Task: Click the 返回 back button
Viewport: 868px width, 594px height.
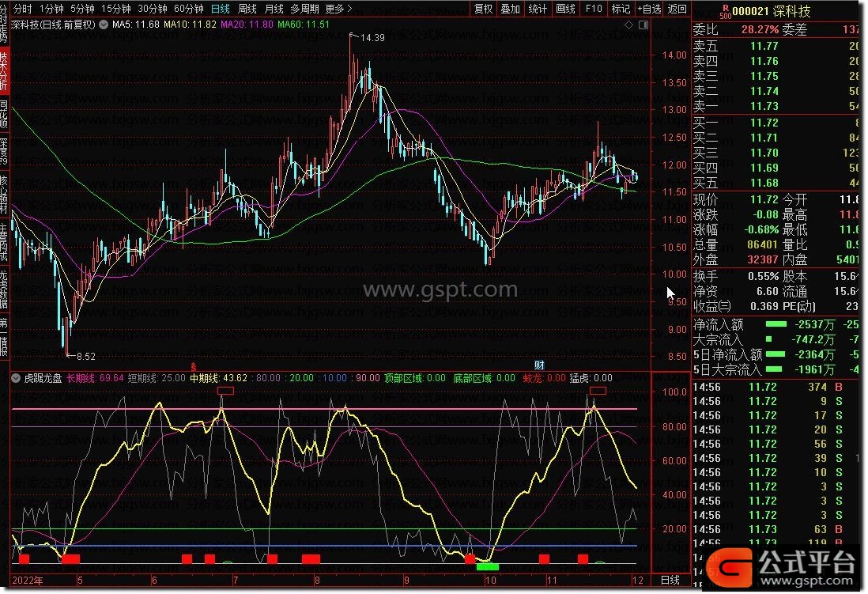Action: (x=677, y=9)
